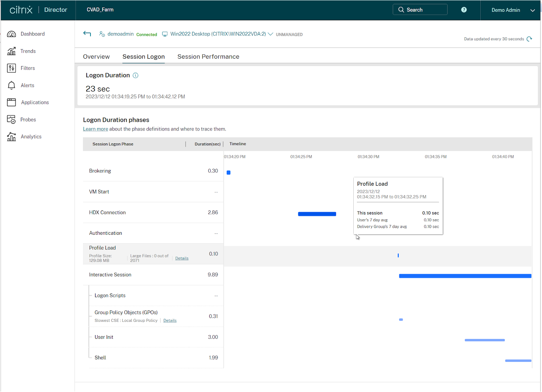This screenshot has width=542, height=392.
Task: Switch to the Session Performance tab
Action: (x=208, y=56)
